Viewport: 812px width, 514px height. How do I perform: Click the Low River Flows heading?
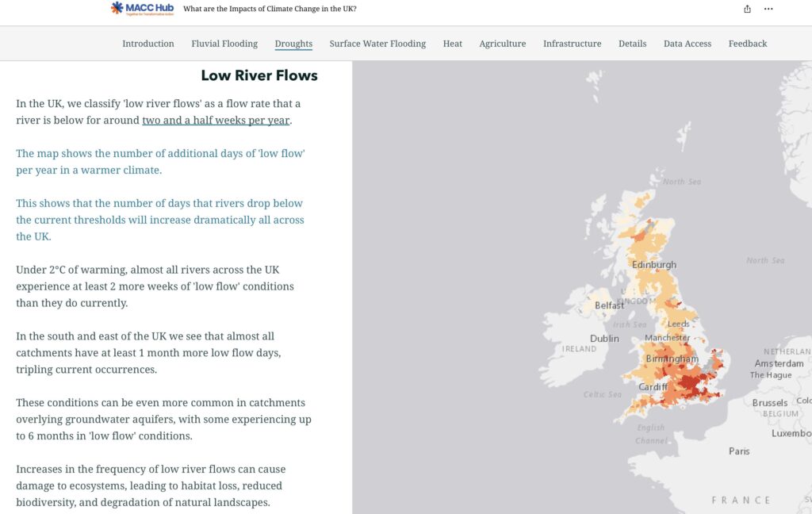pos(259,76)
